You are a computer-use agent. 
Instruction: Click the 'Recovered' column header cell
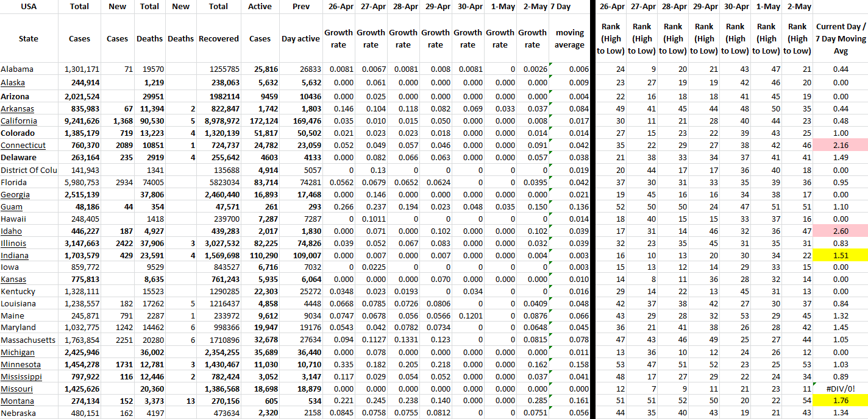(x=218, y=38)
